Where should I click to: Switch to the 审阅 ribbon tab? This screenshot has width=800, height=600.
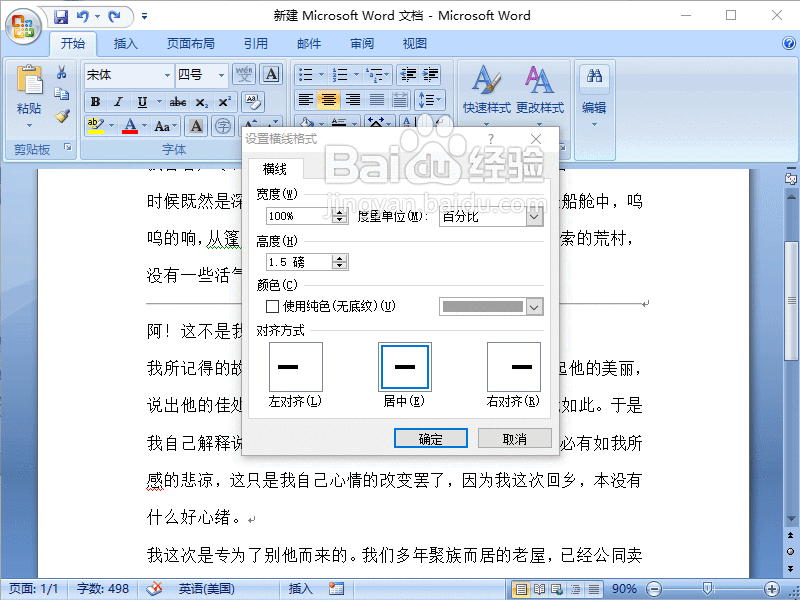tap(362, 44)
